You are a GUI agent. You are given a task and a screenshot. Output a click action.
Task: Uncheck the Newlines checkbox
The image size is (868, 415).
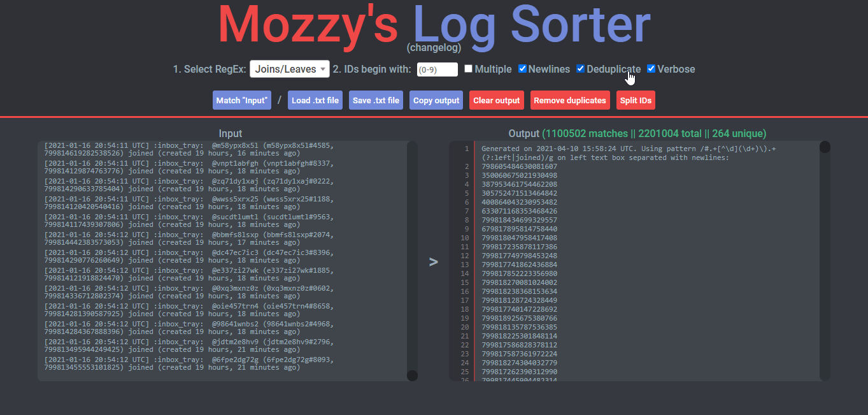(x=523, y=69)
